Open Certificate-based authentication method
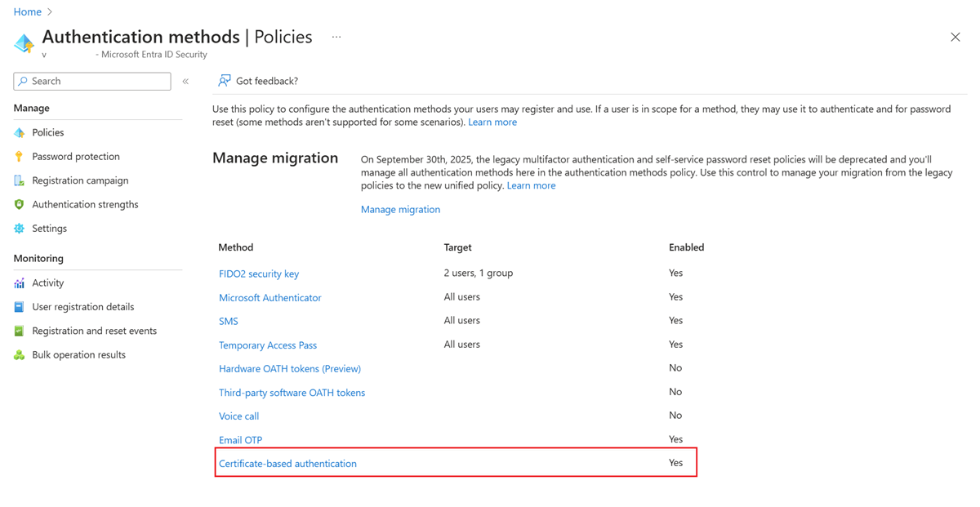Viewport: 980px width, 507px height. (287, 464)
